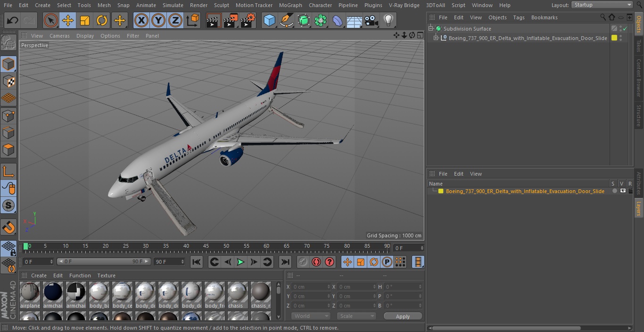Add a Cube primitive object
Screen dimensions: 644x332
point(270,20)
